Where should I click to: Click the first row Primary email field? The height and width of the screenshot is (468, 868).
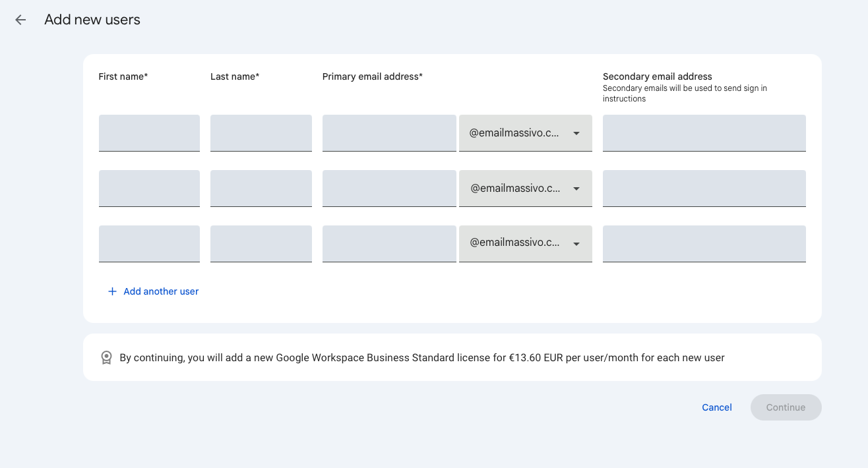pos(389,133)
